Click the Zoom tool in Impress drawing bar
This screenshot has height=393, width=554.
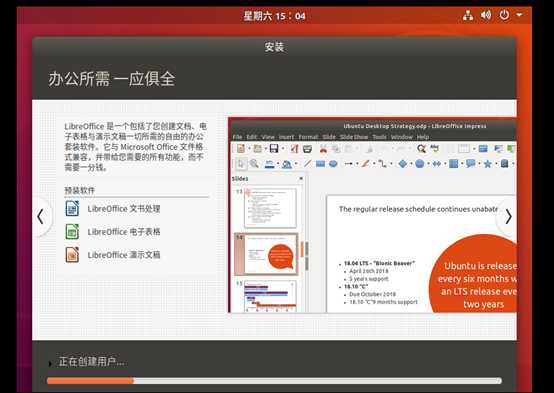(x=254, y=164)
